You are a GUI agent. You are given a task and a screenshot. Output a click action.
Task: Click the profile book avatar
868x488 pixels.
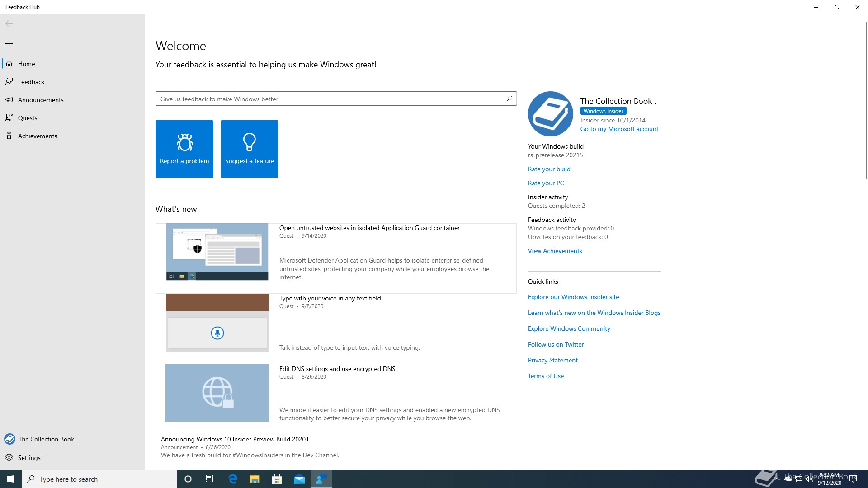(x=550, y=114)
